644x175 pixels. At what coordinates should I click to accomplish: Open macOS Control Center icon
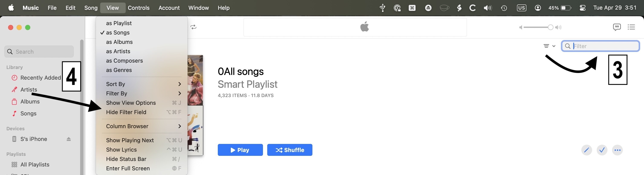pyautogui.click(x=582, y=8)
